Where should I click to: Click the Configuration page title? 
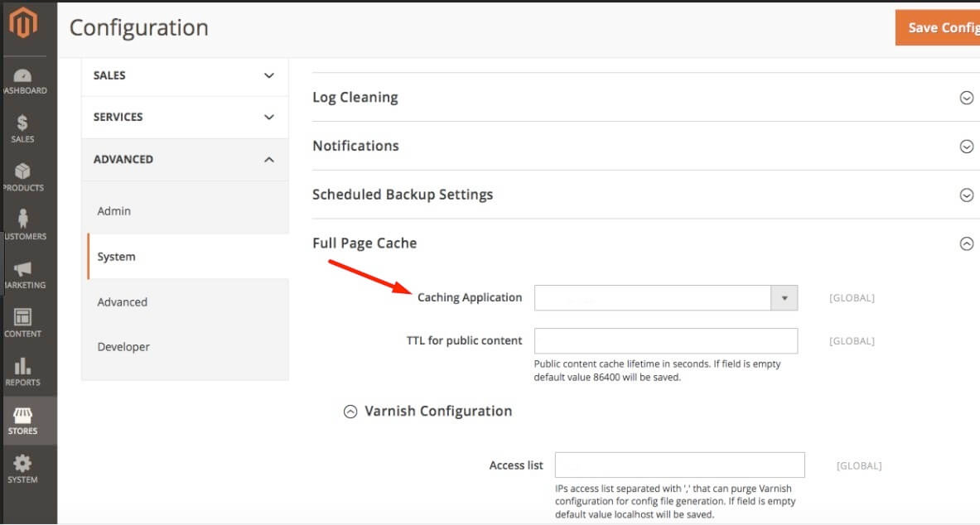[x=138, y=28]
